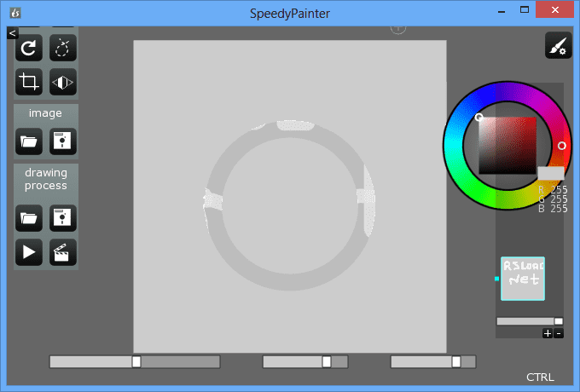Pick a shade in the saturation square
The width and height of the screenshot is (580, 392).
507,145
